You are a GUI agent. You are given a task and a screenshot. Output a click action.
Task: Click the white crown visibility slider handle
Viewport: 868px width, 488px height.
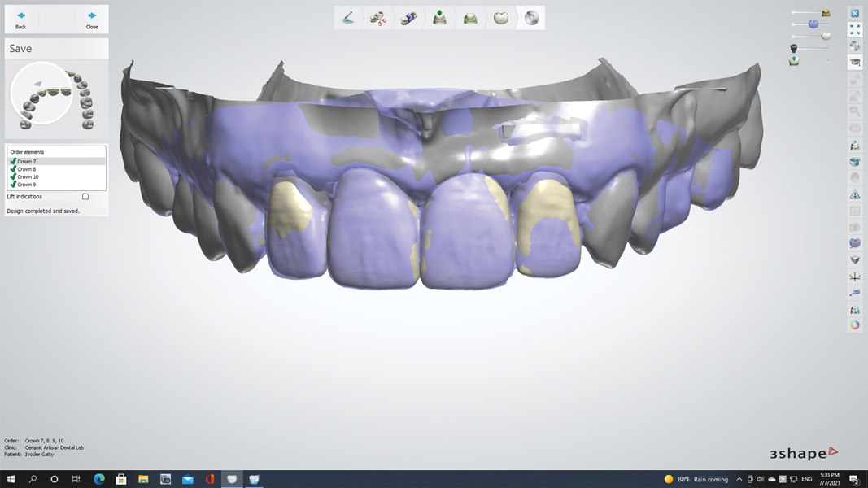click(826, 36)
